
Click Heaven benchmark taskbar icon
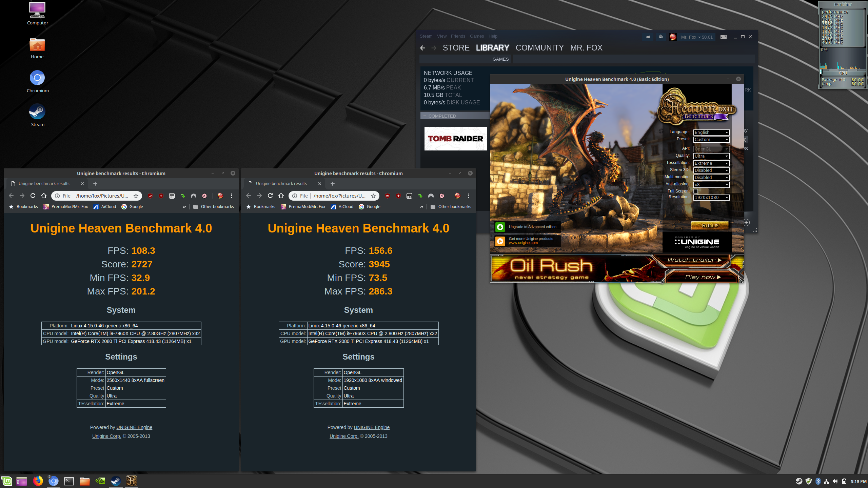pyautogui.click(x=132, y=481)
